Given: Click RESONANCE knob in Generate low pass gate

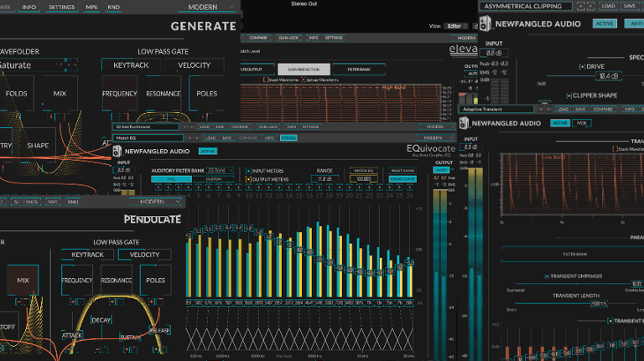Looking at the screenshot, I should coord(163,94).
